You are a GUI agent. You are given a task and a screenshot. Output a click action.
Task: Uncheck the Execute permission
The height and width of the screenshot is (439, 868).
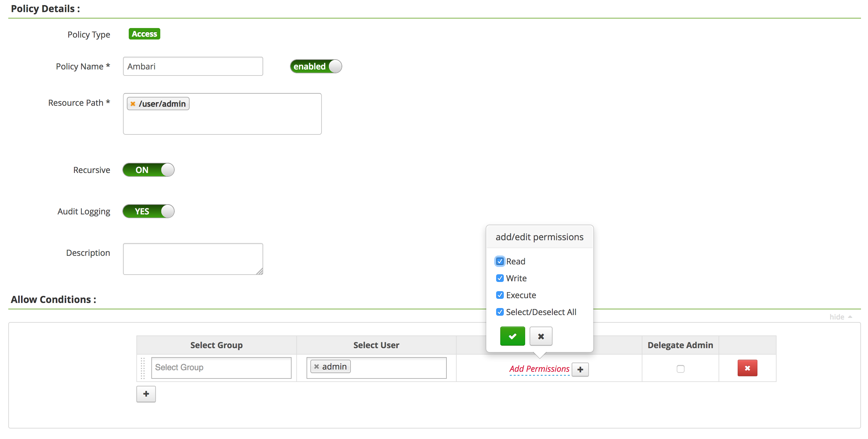click(500, 295)
